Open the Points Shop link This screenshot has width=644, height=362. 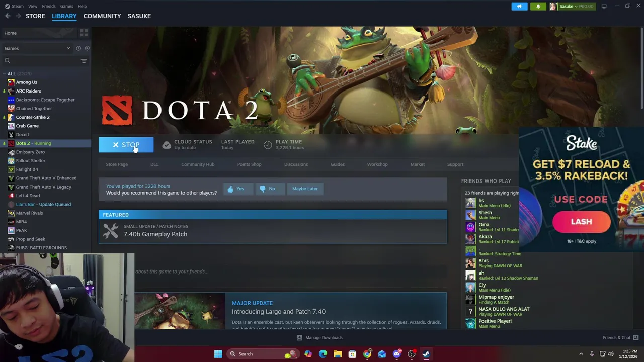click(x=249, y=164)
